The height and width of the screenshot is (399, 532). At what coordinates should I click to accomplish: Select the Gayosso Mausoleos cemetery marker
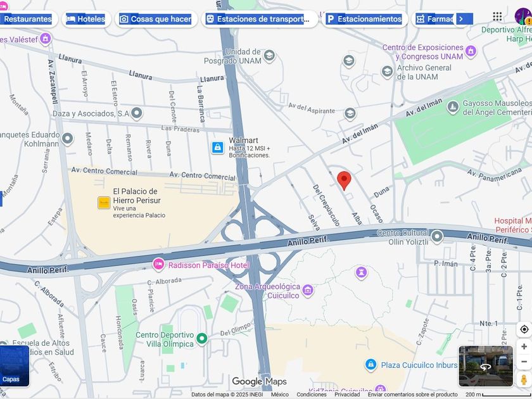pyautogui.click(x=453, y=107)
